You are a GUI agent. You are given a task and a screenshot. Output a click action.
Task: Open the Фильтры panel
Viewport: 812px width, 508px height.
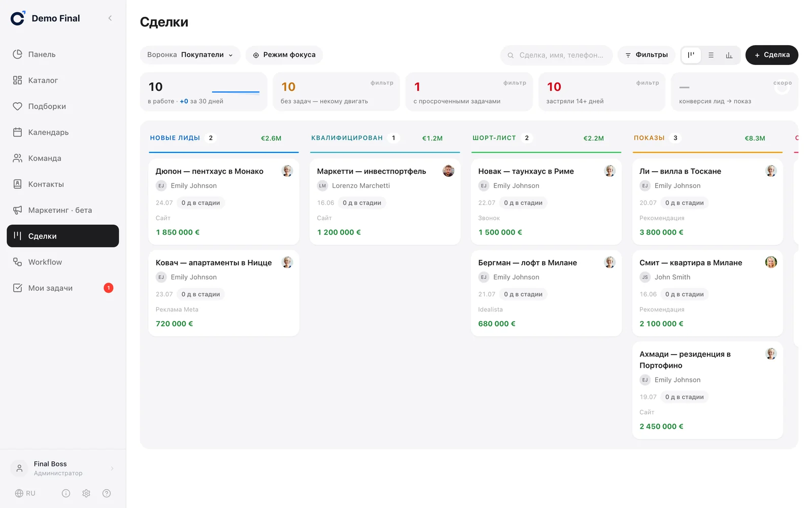coord(646,55)
